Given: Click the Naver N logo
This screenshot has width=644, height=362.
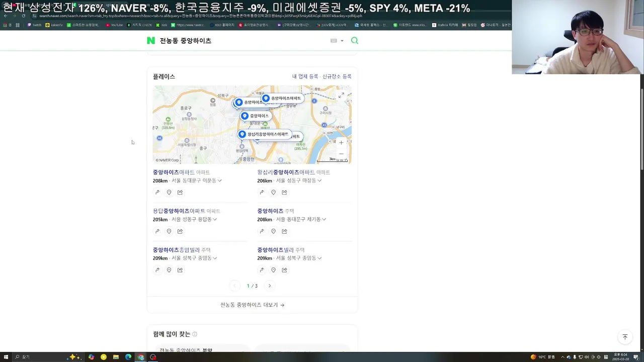Looking at the screenshot, I should tap(151, 41).
